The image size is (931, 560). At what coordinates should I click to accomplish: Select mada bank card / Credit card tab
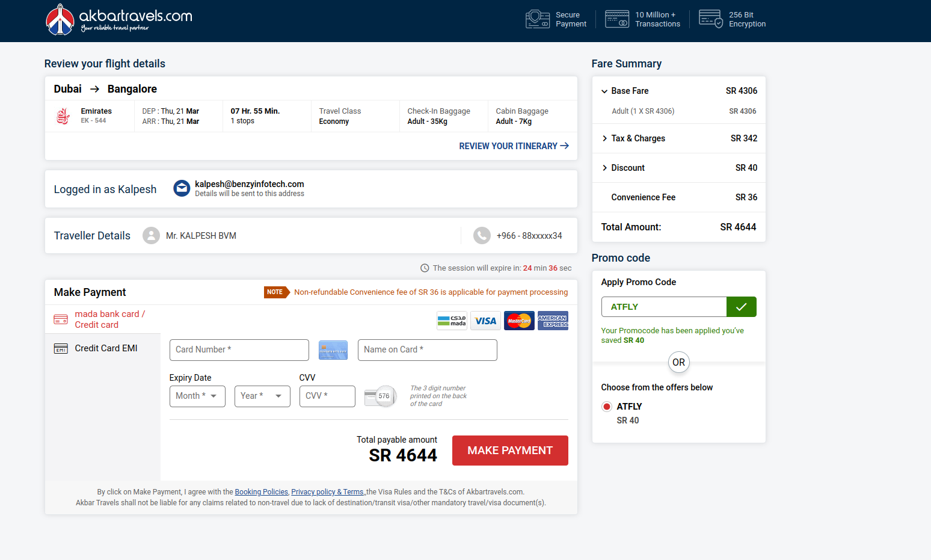tap(103, 319)
